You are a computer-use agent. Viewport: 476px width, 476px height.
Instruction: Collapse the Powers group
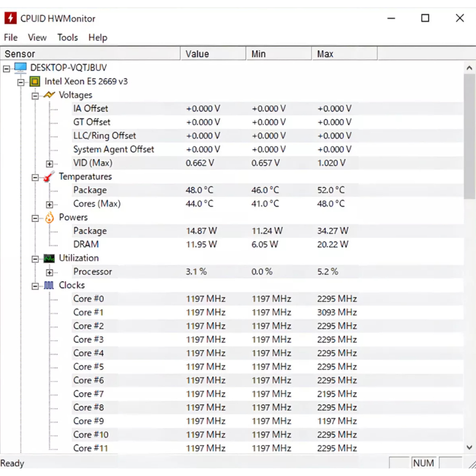35,218
